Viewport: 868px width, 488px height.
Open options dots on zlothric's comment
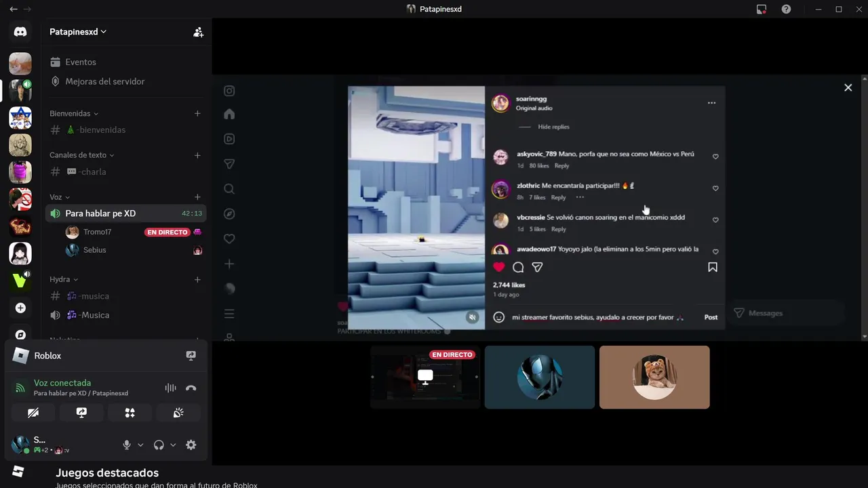(580, 197)
